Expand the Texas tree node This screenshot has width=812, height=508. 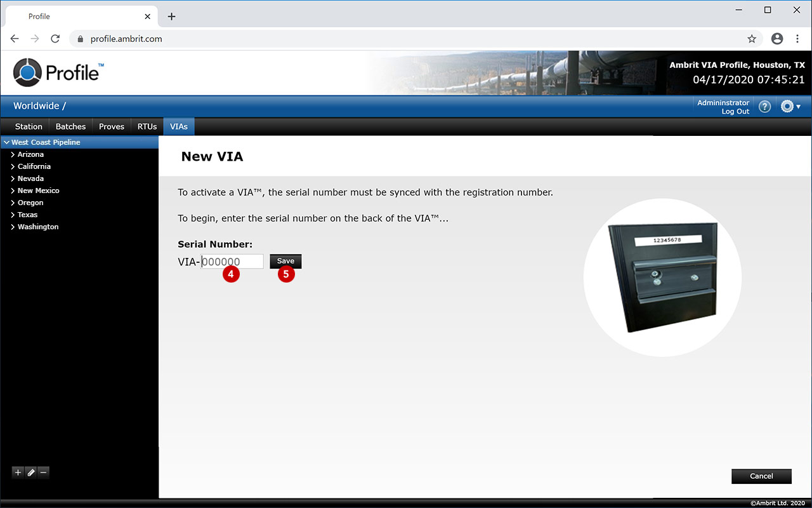[x=13, y=215]
